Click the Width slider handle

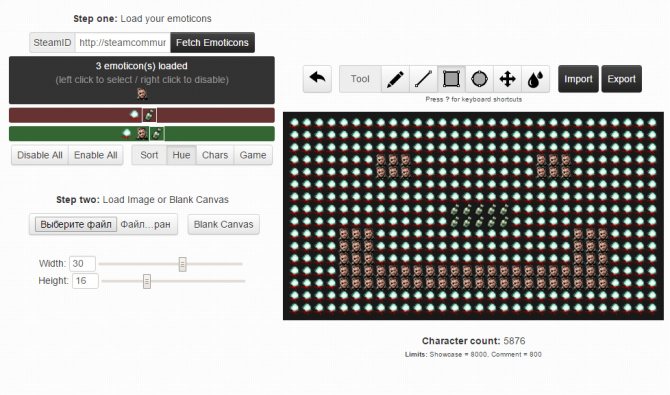pos(182,264)
